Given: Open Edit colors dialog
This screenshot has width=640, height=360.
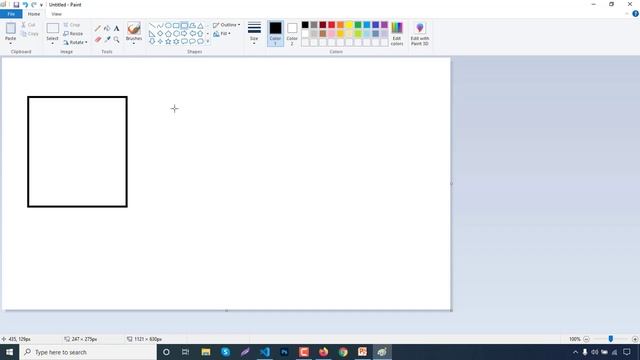Looking at the screenshot, I should coord(397,33).
